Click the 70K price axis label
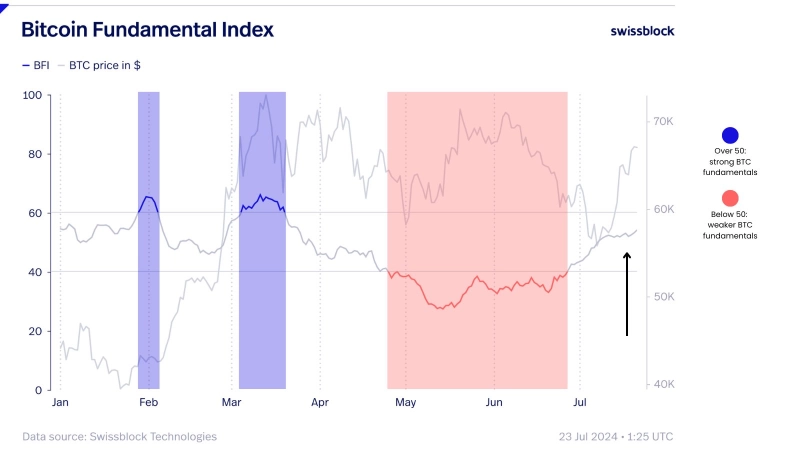The image size is (800, 450). (664, 121)
